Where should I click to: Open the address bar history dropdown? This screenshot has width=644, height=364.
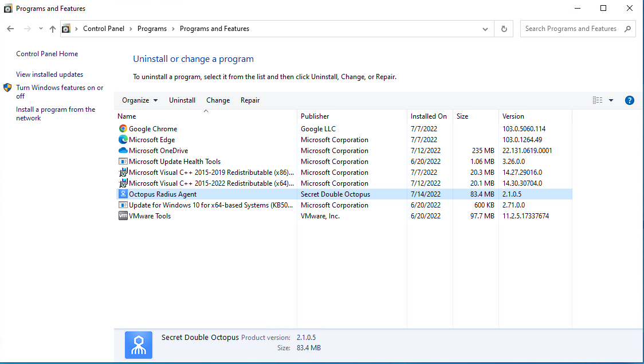[x=485, y=29]
